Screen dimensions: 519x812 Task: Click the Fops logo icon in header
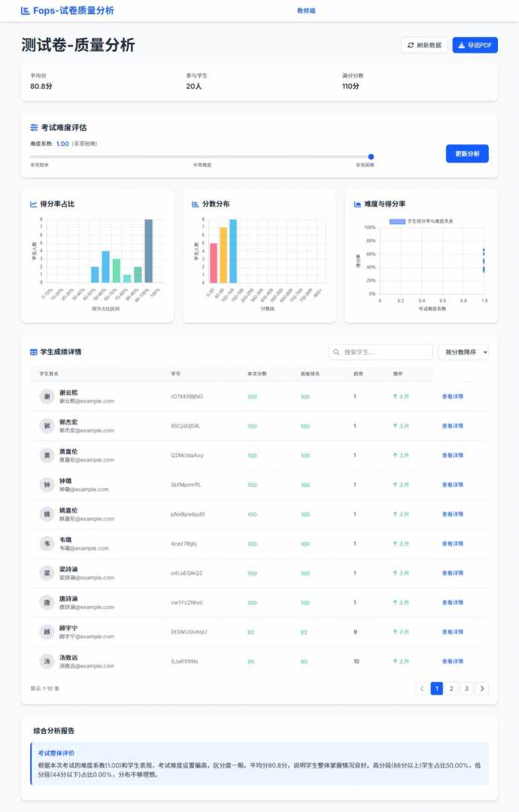click(x=26, y=11)
